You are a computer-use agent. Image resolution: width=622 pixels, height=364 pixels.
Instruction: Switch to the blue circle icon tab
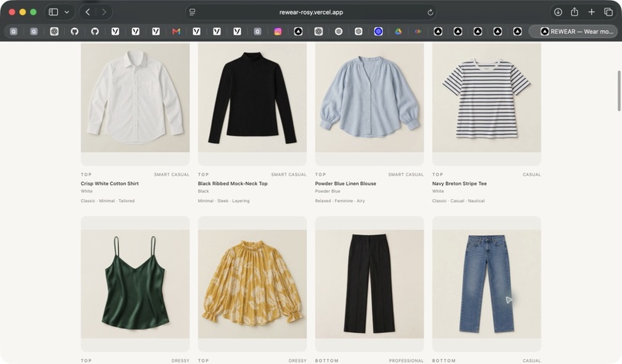tap(378, 32)
